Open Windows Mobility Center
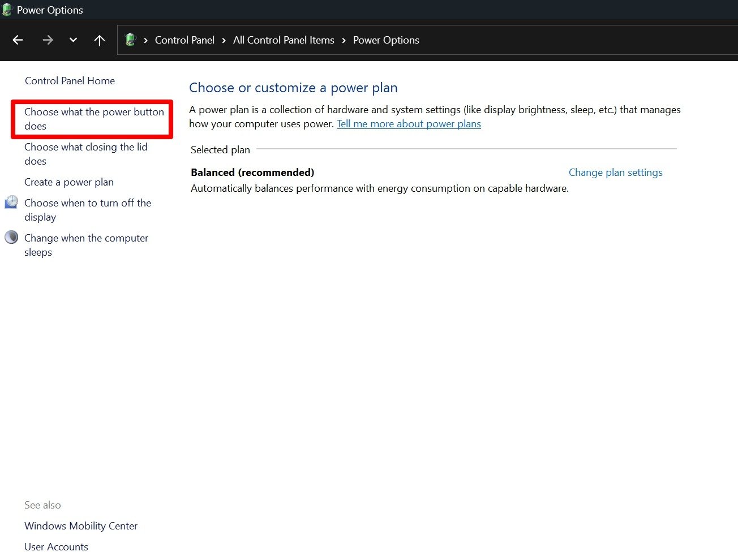 click(81, 526)
